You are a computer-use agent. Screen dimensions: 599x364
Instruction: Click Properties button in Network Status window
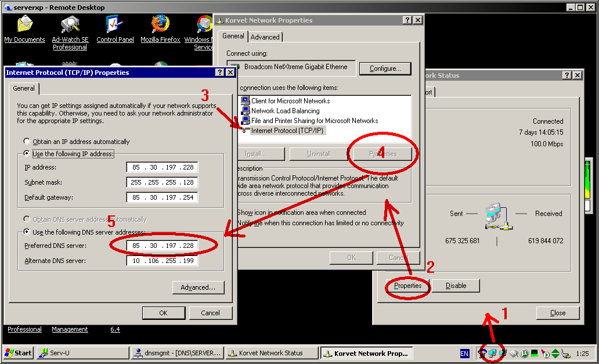click(407, 286)
